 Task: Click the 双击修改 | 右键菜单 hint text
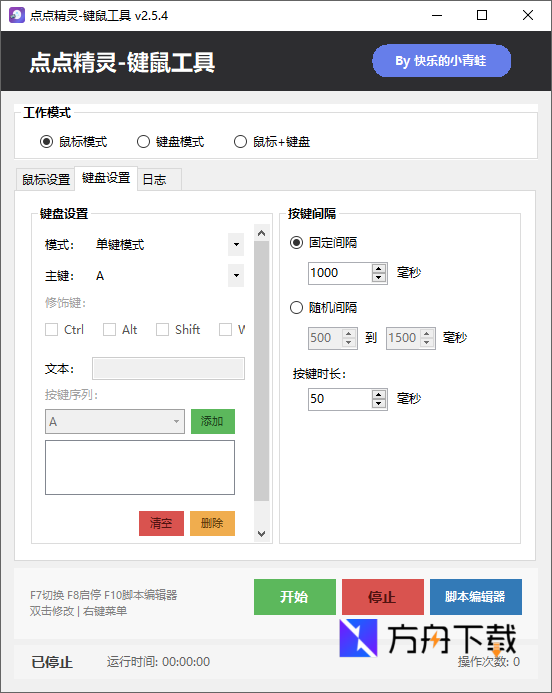(x=78, y=611)
